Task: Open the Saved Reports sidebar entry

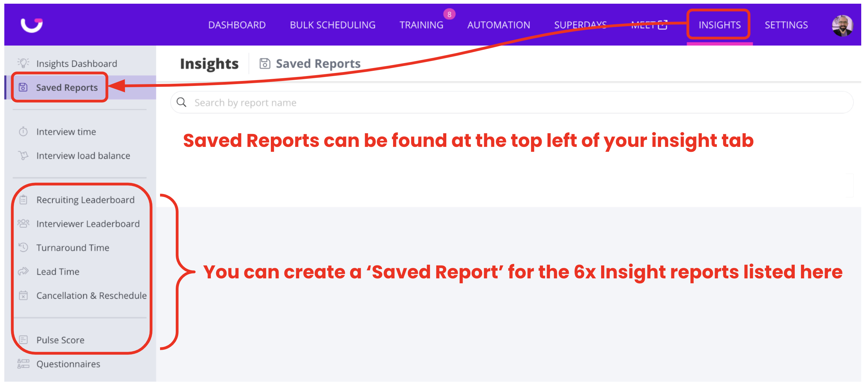Action: [x=67, y=87]
